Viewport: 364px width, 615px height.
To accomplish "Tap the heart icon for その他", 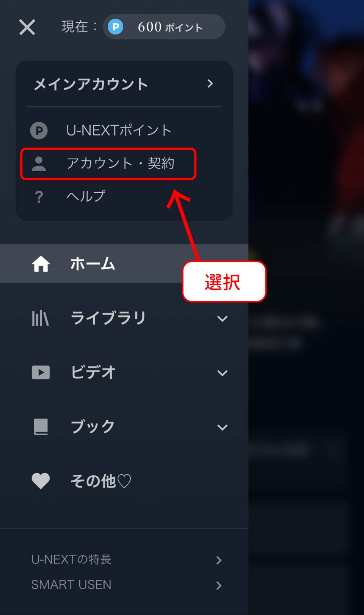I will pyautogui.click(x=41, y=481).
